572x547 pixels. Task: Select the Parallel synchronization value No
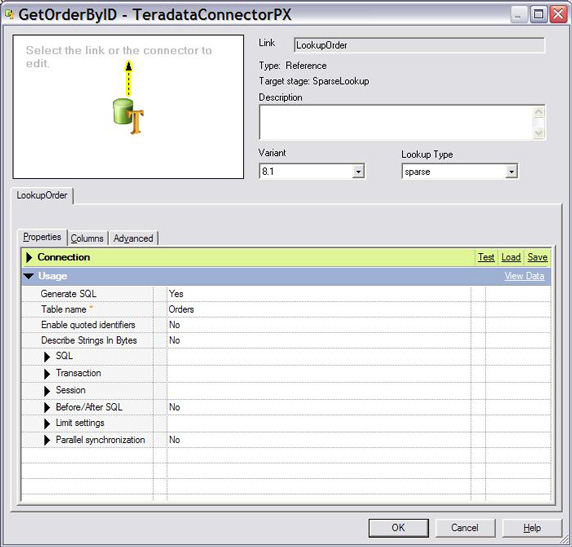[x=174, y=440]
